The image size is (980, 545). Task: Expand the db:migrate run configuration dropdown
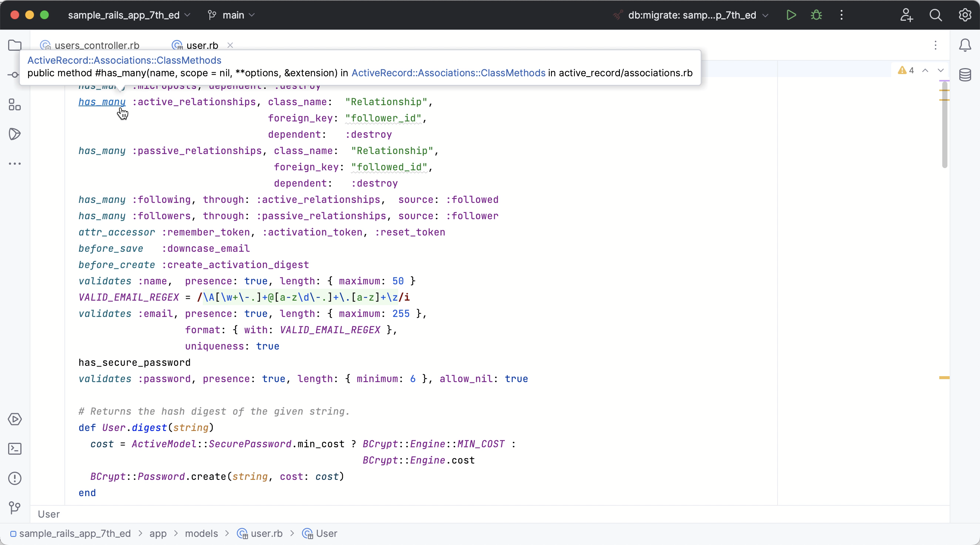[x=692, y=15]
